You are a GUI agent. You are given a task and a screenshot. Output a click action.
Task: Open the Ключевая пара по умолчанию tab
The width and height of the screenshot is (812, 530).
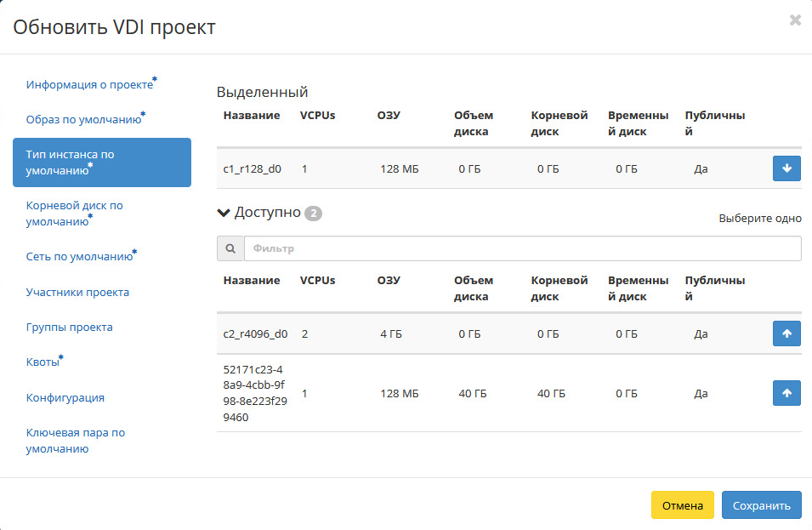(x=76, y=441)
